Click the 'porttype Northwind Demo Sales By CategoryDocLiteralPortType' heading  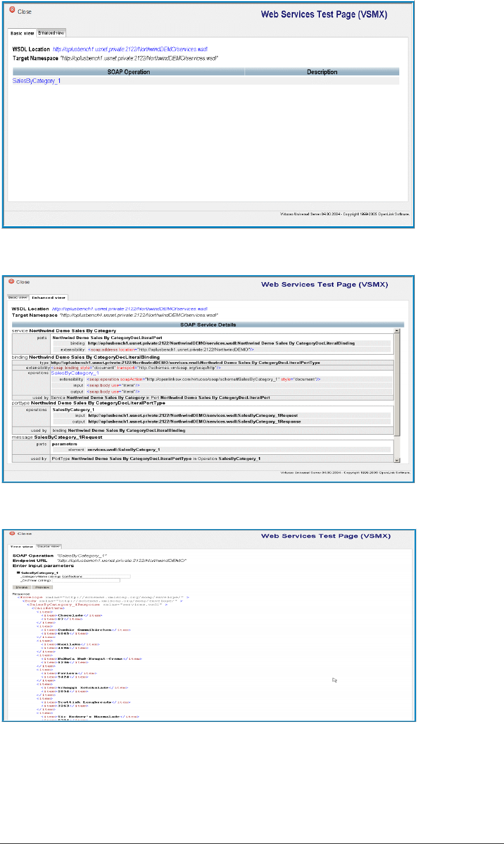89,403
